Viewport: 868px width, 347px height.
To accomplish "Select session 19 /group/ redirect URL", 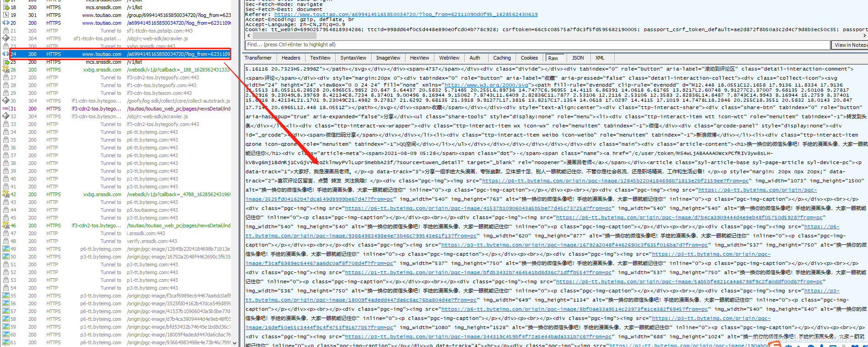I will (179, 15).
